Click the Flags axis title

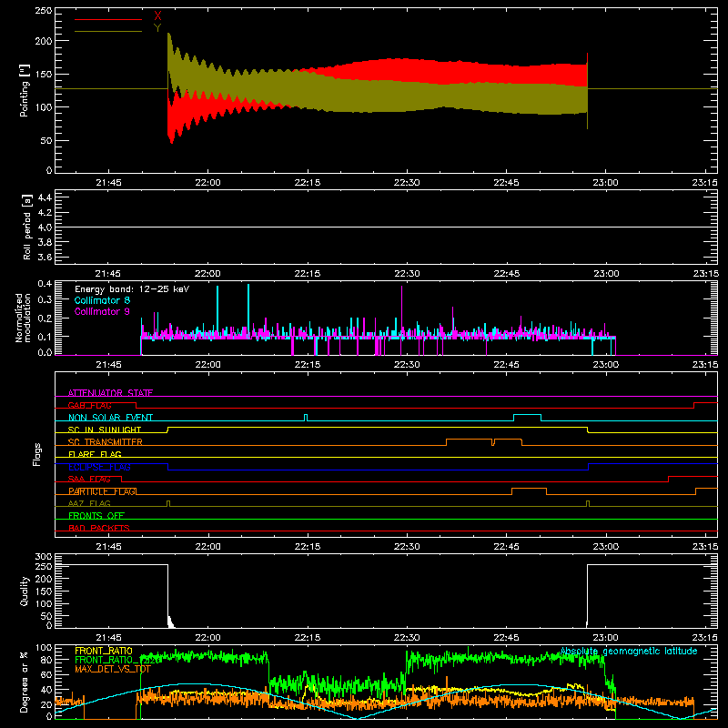point(37,454)
